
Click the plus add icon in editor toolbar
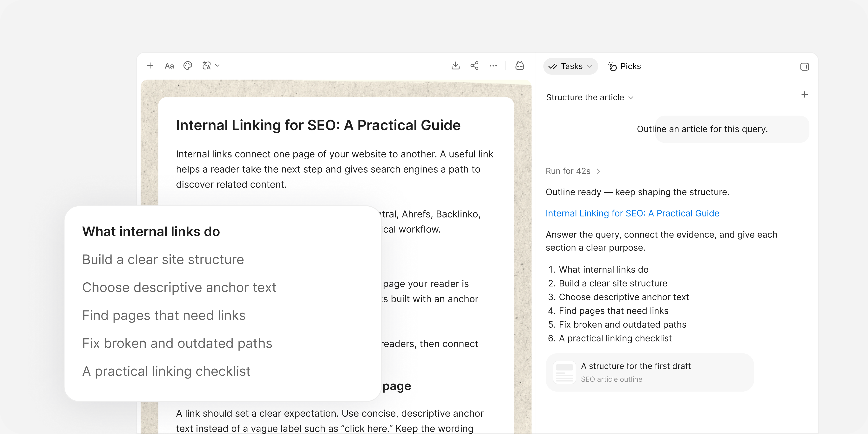pos(150,66)
